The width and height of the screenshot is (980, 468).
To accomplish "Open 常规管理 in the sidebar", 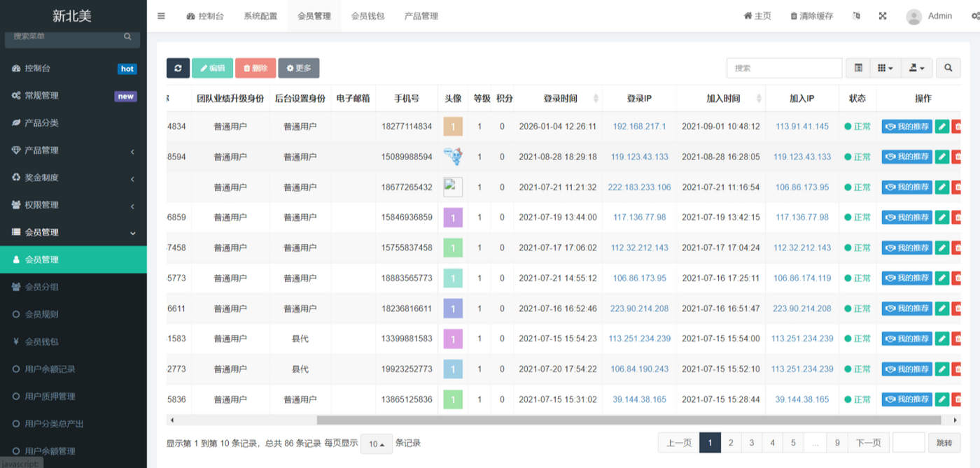I will [73, 96].
